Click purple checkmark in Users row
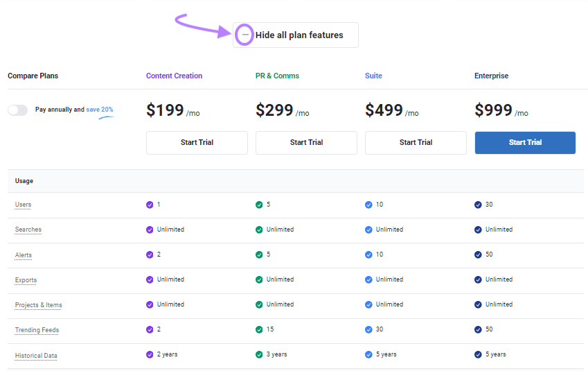This screenshot has height=371, width=588. [x=150, y=205]
